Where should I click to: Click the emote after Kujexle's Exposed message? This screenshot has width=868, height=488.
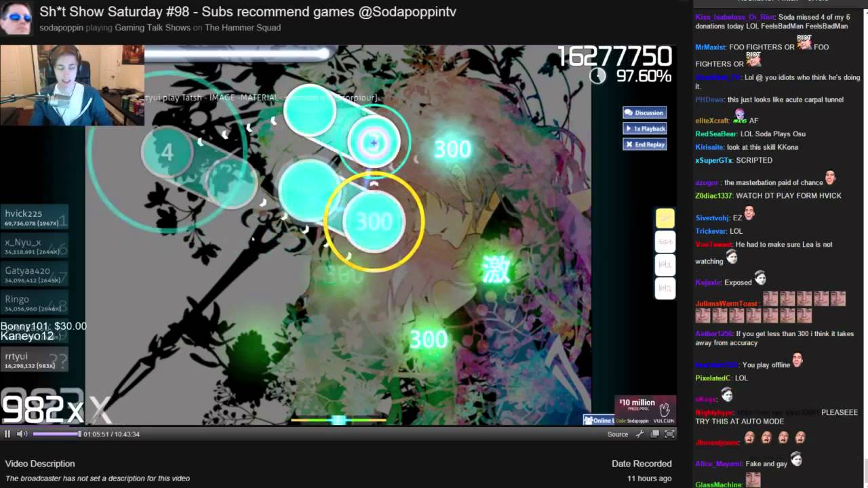pyautogui.click(x=760, y=279)
